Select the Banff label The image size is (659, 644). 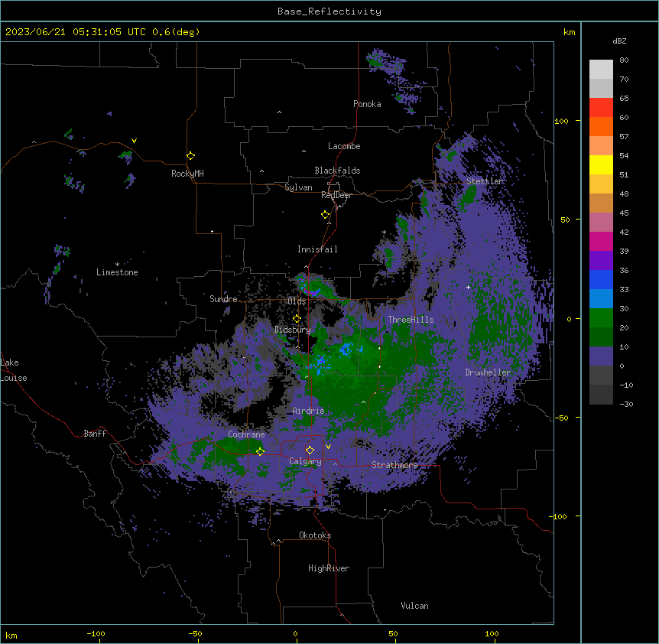[x=95, y=434]
